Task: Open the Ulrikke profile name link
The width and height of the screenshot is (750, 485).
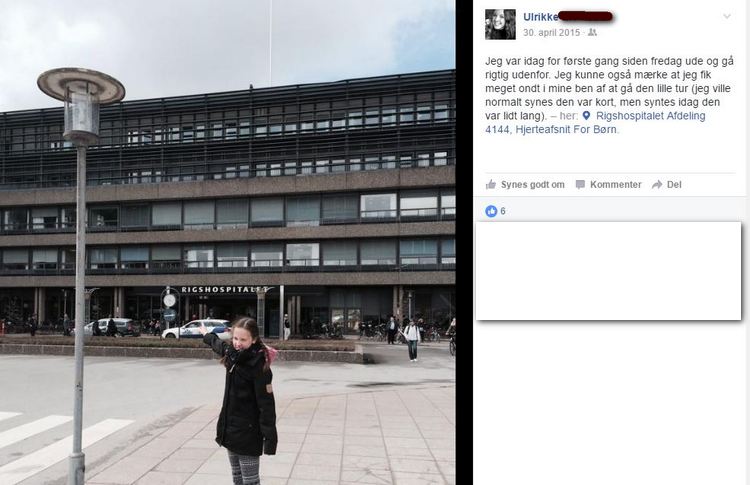Action: [540, 17]
